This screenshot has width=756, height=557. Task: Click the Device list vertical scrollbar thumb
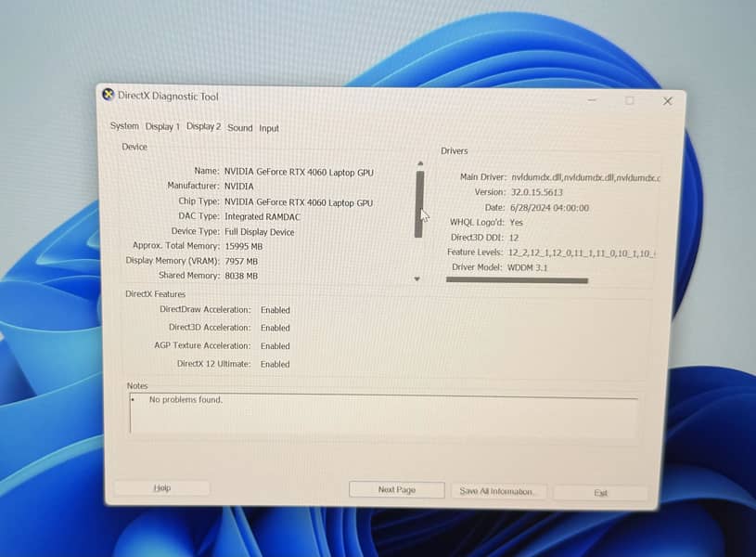[x=419, y=204]
